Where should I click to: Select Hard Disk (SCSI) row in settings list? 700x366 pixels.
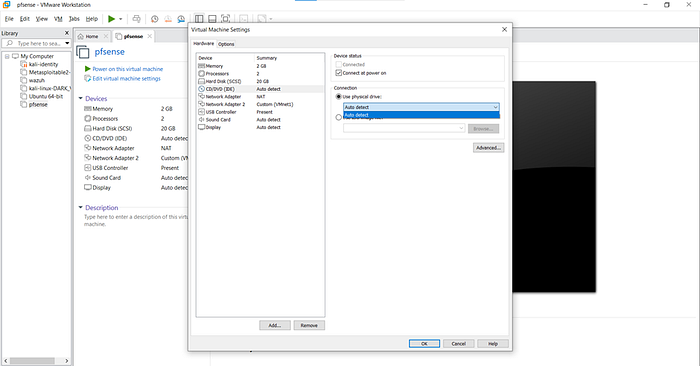tap(260, 81)
